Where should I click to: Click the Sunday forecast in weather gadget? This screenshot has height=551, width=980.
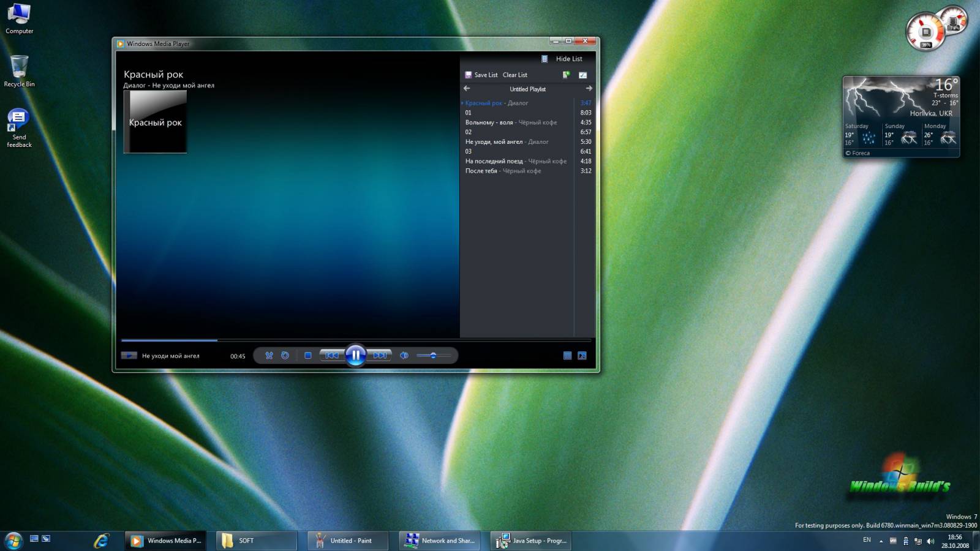[x=901, y=135]
